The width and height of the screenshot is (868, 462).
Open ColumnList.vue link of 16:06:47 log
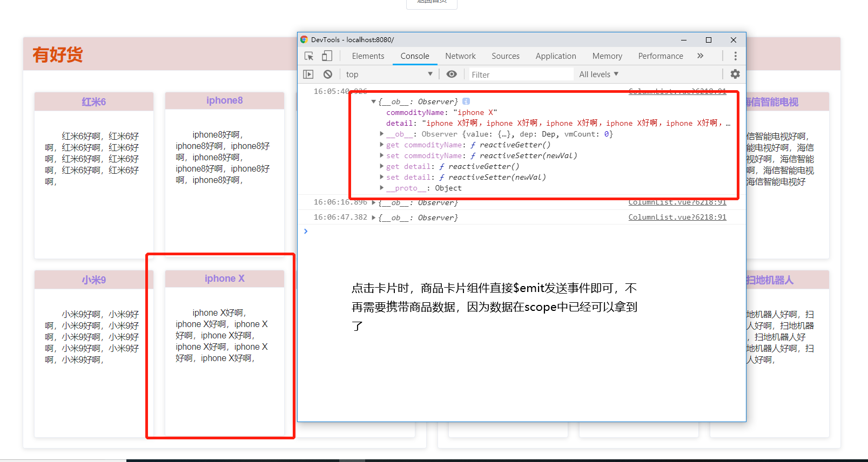(x=677, y=217)
